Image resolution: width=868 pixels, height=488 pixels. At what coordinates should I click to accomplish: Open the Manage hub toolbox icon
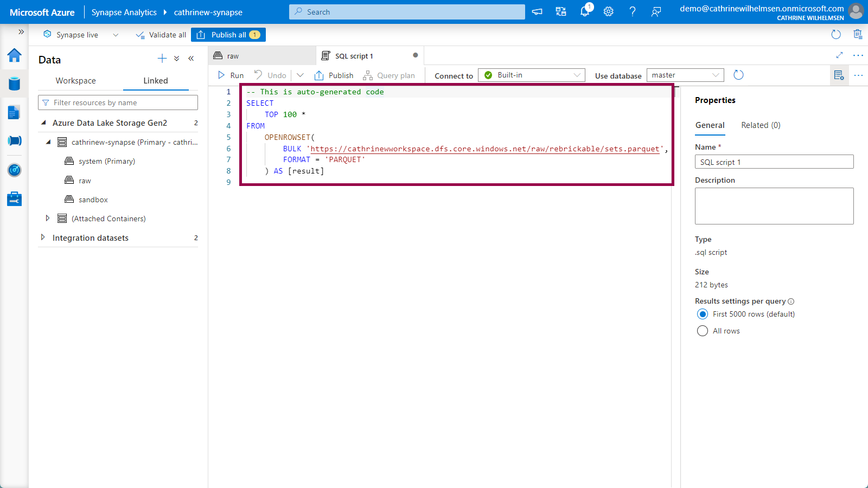pos(14,199)
